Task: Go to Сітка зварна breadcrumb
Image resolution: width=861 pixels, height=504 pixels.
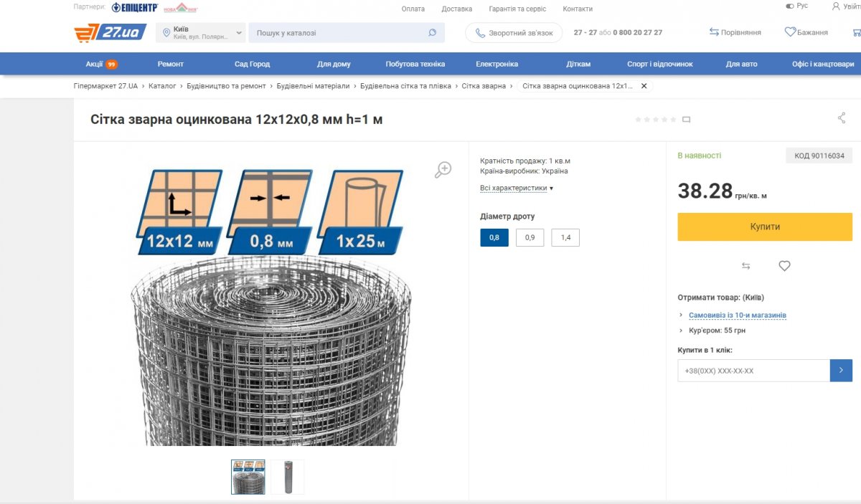Action: 484,85
